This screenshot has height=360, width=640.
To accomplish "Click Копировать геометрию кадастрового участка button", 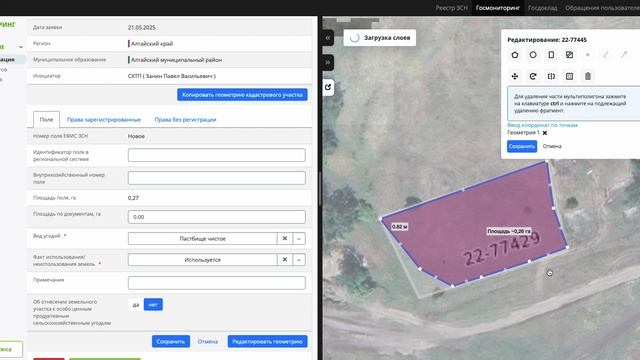I will 242,95.
